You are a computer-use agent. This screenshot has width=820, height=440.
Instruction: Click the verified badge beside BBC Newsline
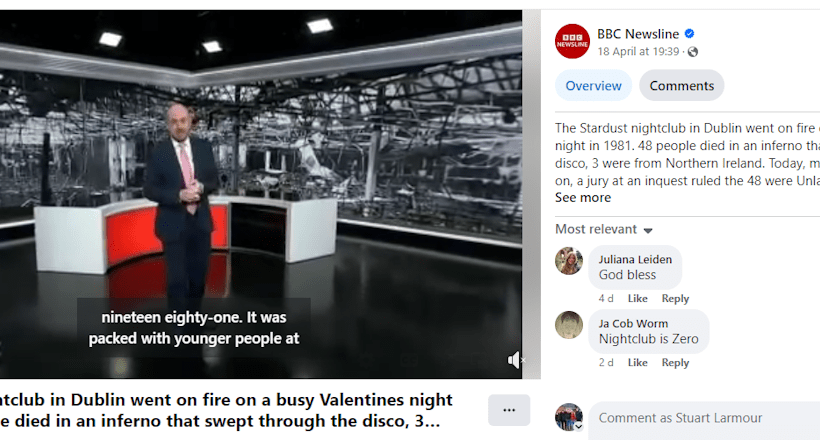pyautogui.click(x=689, y=34)
